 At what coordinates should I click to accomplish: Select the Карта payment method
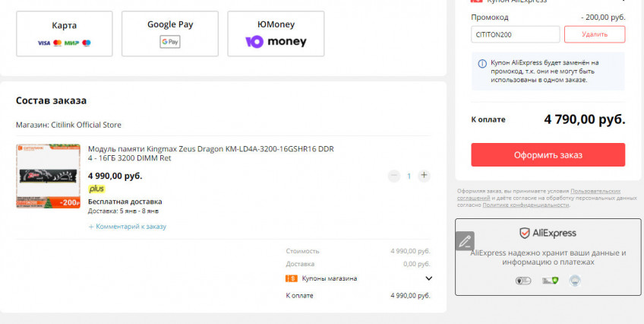pyautogui.click(x=64, y=33)
